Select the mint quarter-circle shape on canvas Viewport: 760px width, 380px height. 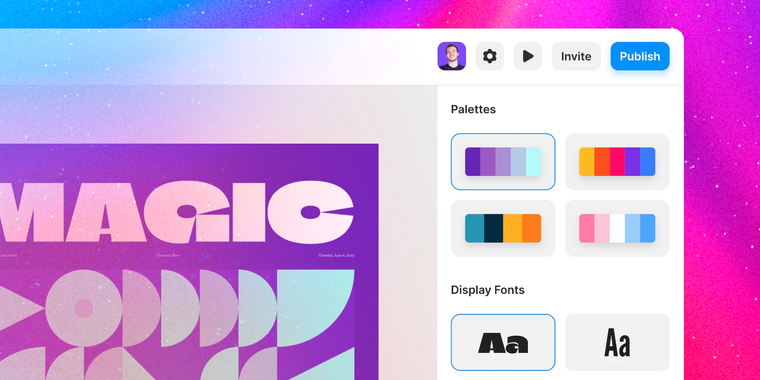pos(316,308)
